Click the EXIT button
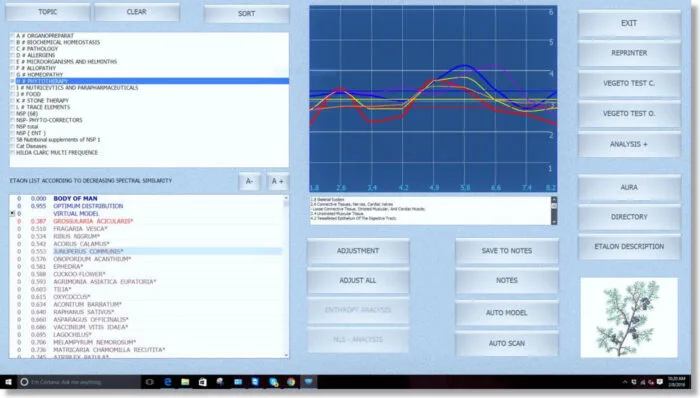 (629, 23)
